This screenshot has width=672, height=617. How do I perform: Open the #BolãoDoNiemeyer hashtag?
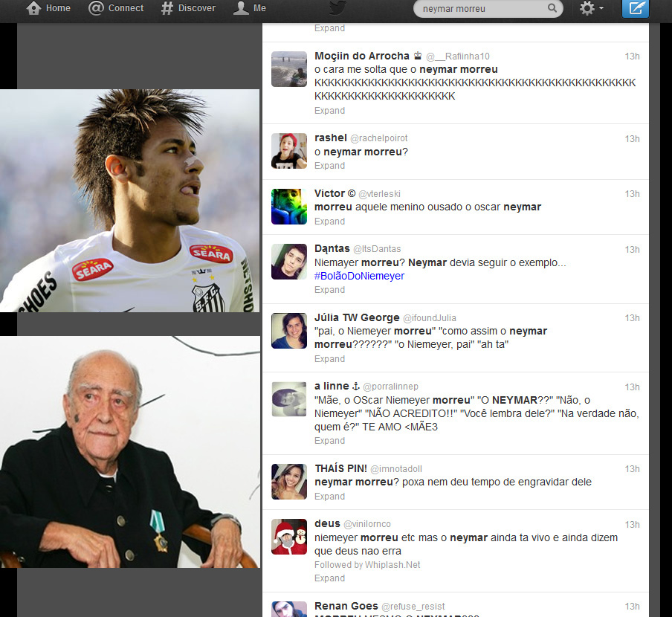tap(359, 276)
